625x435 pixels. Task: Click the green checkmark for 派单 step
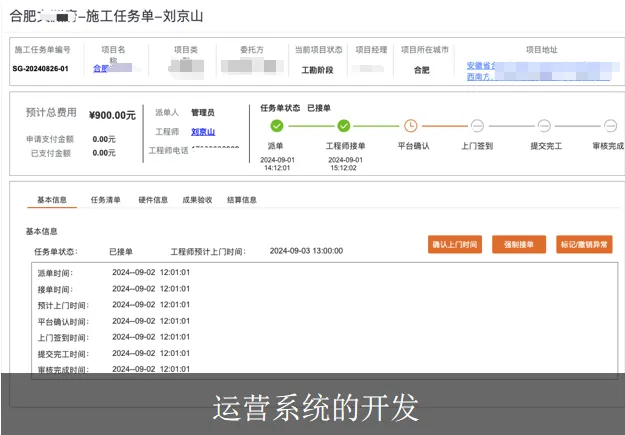276,126
